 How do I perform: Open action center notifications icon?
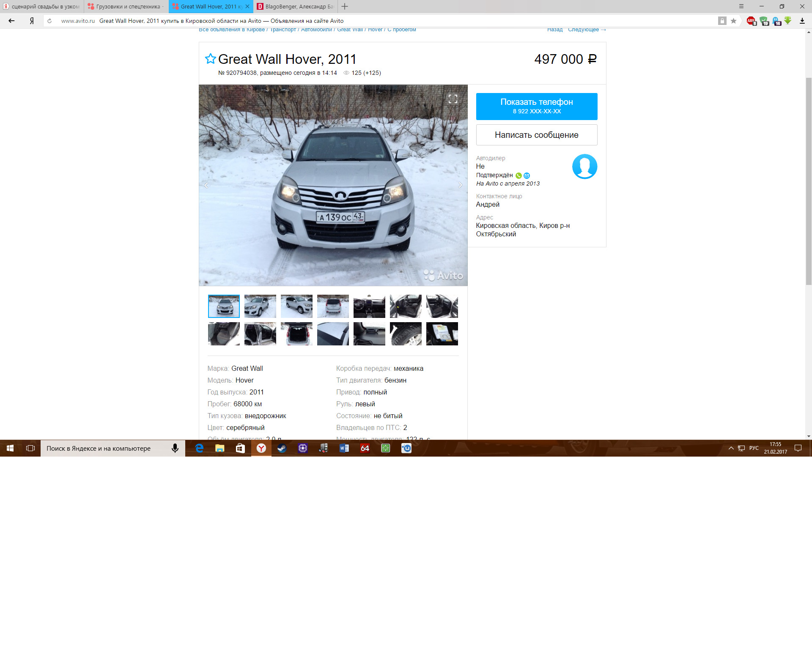tap(798, 448)
